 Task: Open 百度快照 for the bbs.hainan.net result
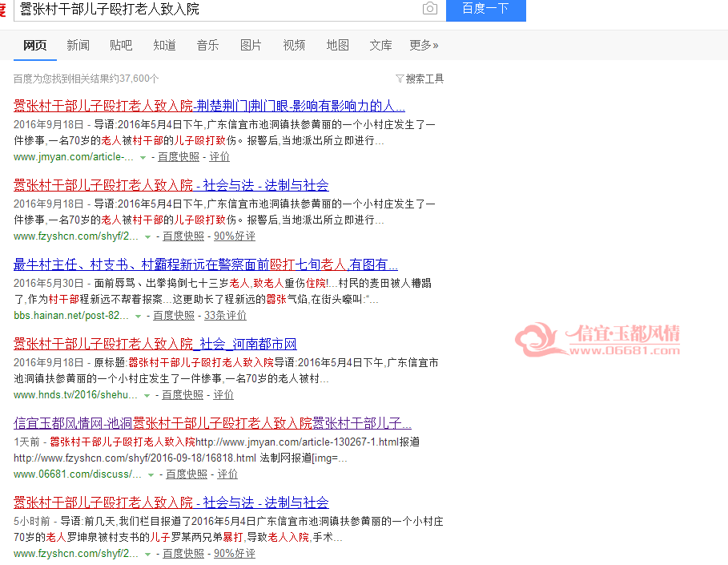(174, 316)
